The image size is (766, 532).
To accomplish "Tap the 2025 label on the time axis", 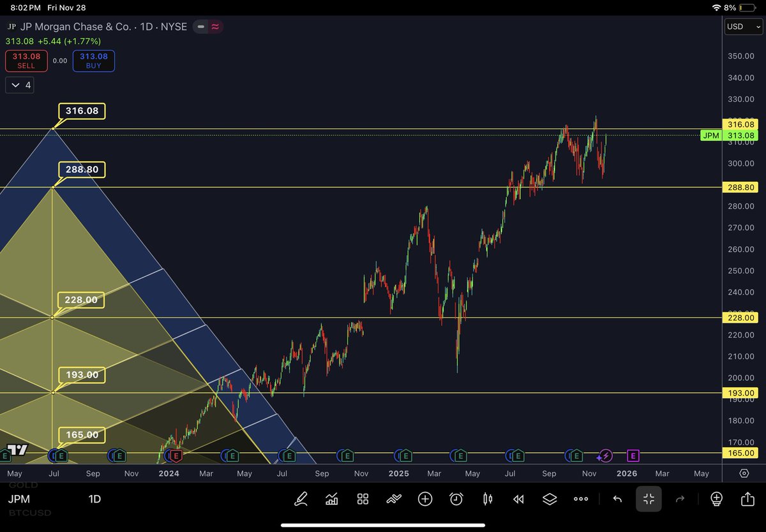I will [x=398, y=473].
